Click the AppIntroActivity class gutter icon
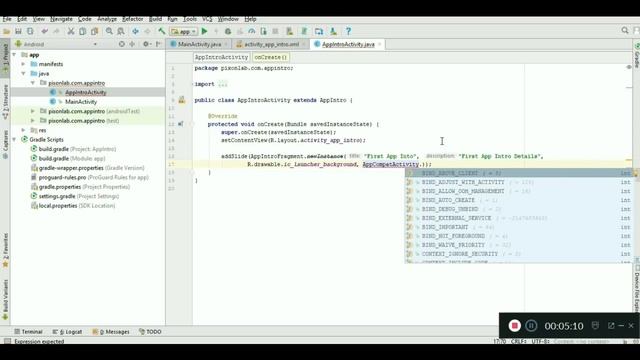 (182, 100)
